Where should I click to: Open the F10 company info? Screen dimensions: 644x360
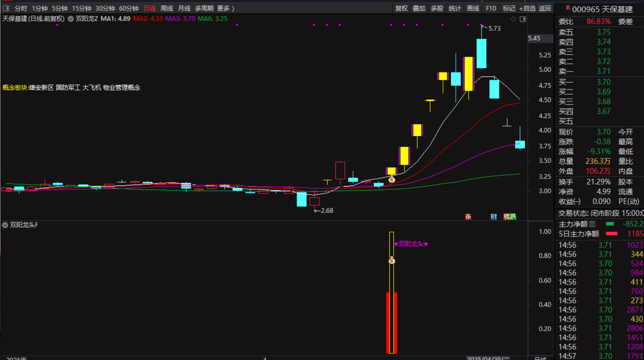(491, 8)
